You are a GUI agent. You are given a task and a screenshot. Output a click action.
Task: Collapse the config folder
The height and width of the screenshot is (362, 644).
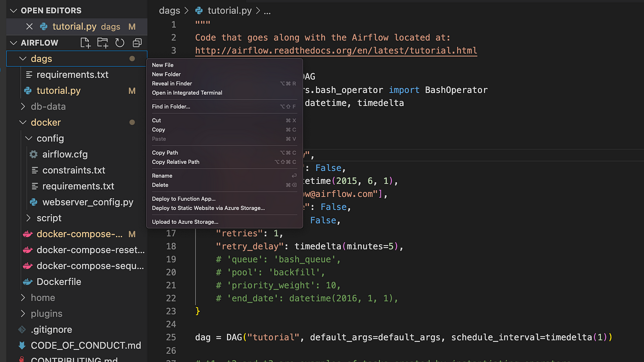[29, 138]
